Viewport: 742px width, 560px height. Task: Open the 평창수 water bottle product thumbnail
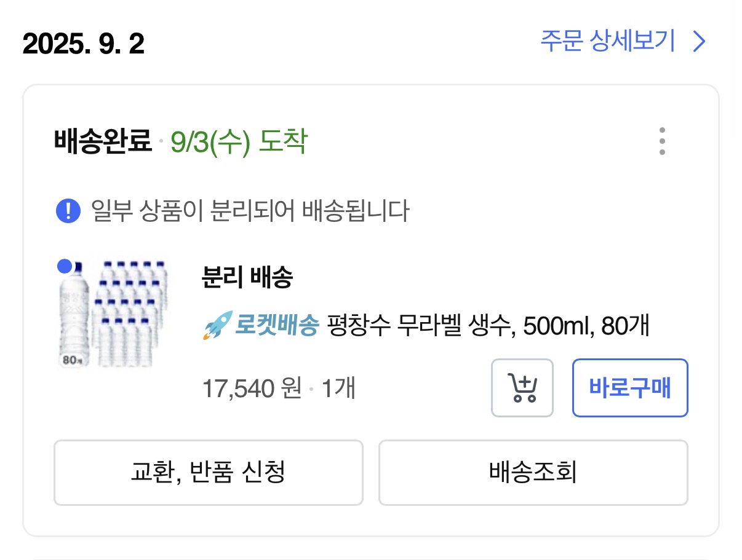pos(114,315)
